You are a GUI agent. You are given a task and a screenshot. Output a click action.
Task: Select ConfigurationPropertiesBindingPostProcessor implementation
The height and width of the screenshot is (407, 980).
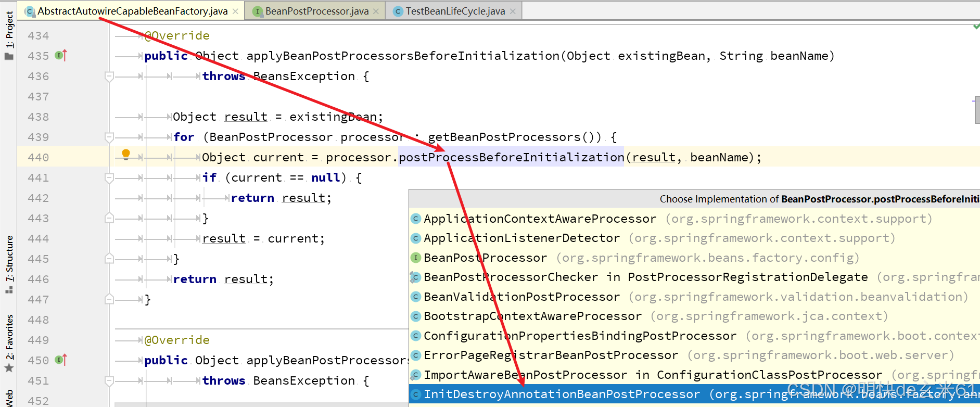click(694, 336)
